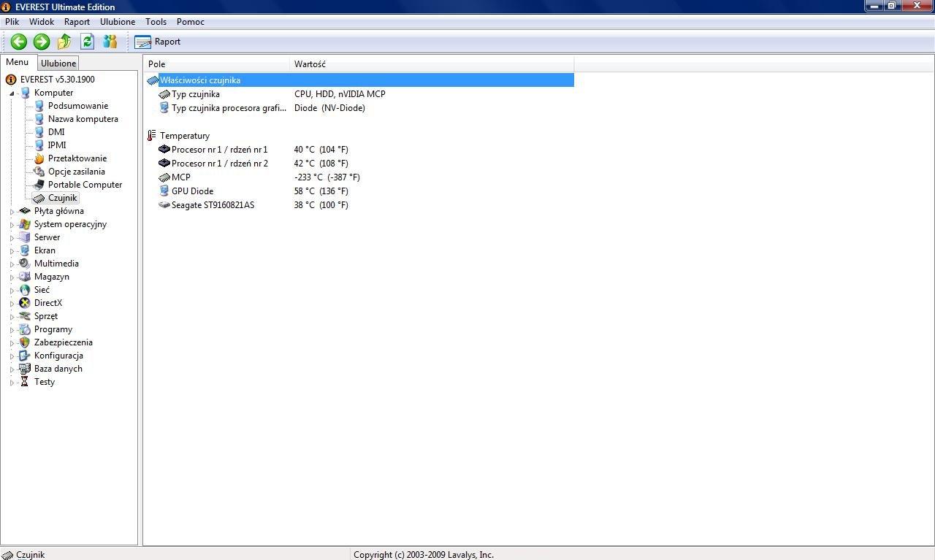935x560 pixels.
Task: Click the people icon in the toolbar
Action: (x=110, y=42)
